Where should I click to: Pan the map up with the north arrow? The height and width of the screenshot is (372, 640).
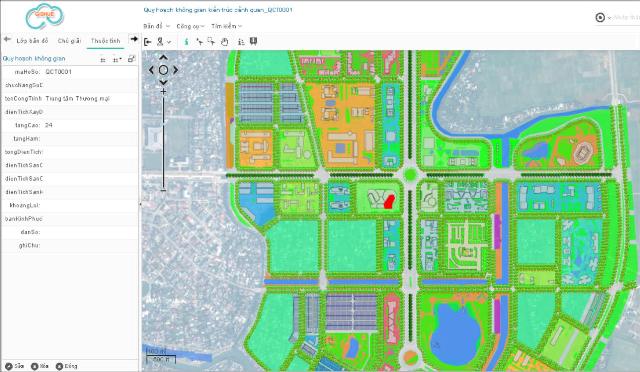click(163, 58)
